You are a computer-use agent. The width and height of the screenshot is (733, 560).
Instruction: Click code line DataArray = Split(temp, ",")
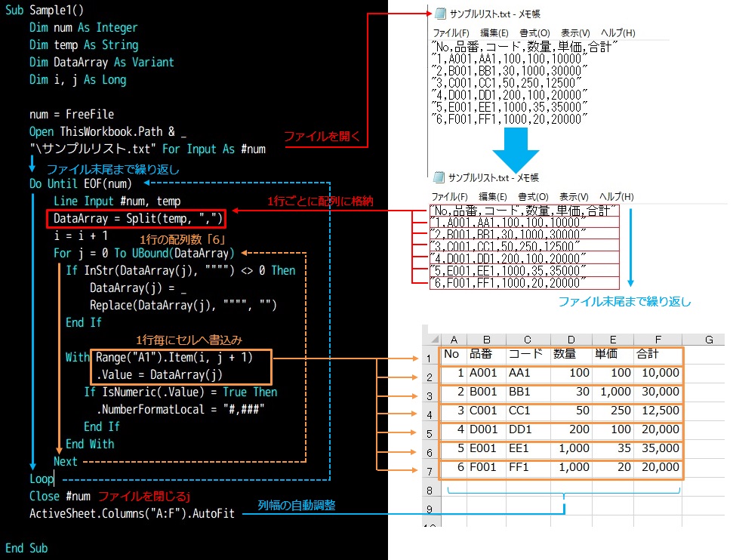(138, 218)
